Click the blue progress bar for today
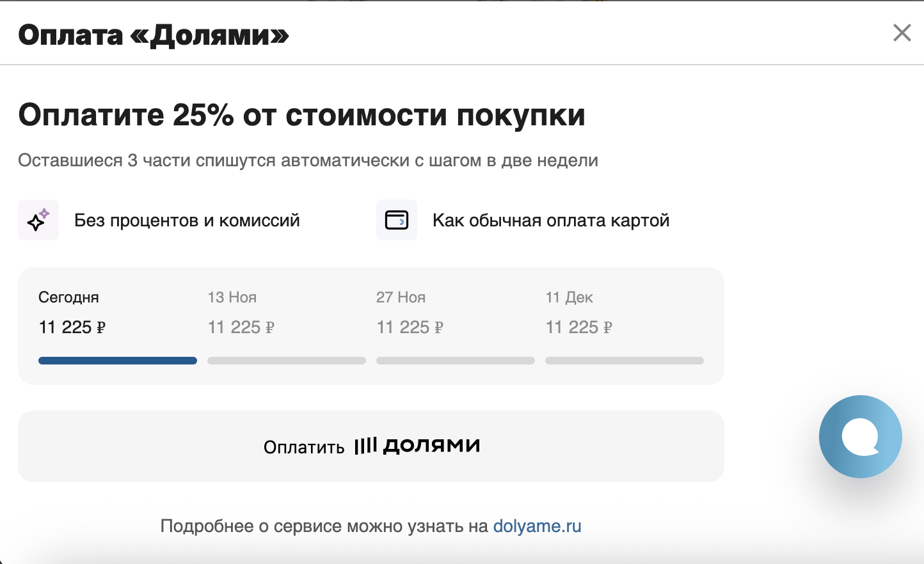This screenshot has height=564, width=924. (118, 361)
